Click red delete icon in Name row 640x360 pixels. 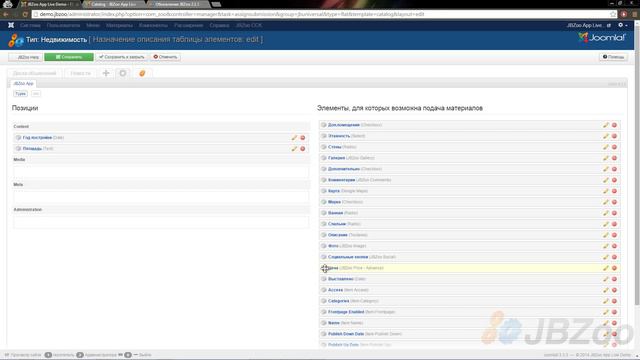pos(614,323)
